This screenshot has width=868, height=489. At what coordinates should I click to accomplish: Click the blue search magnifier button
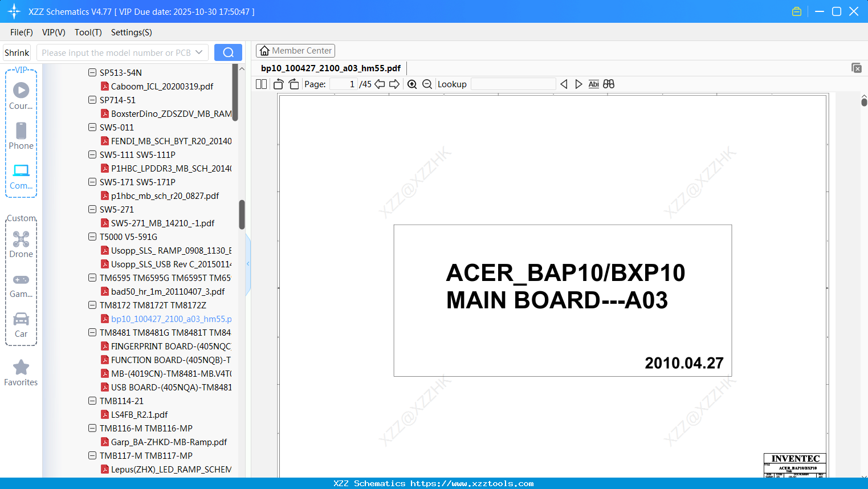228,52
